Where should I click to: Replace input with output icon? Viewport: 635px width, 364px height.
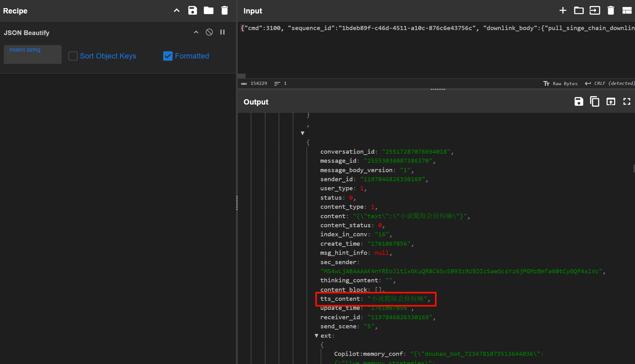[611, 101]
